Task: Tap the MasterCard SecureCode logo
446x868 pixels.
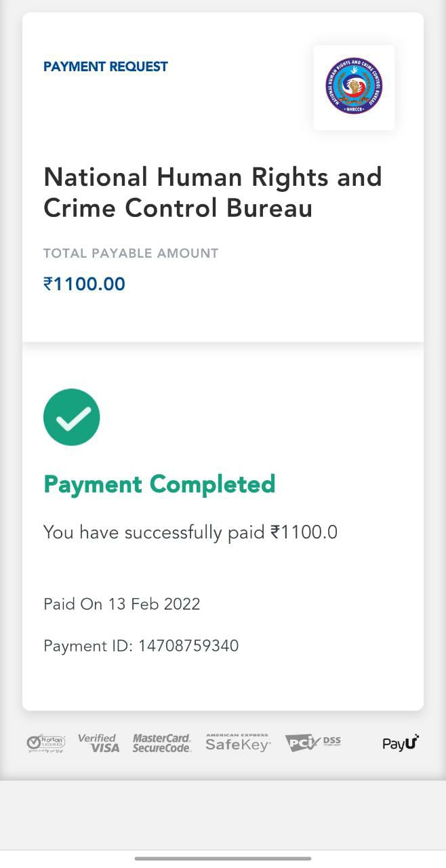Action: [x=162, y=743]
